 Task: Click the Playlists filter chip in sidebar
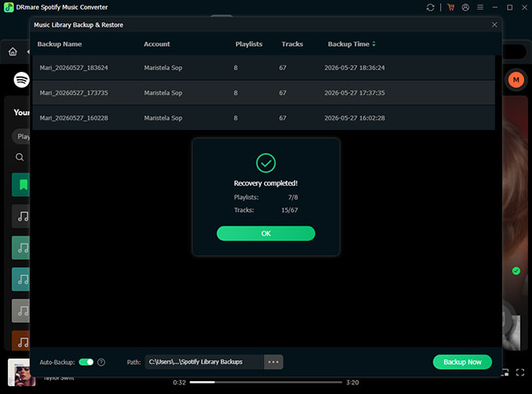(21, 136)
